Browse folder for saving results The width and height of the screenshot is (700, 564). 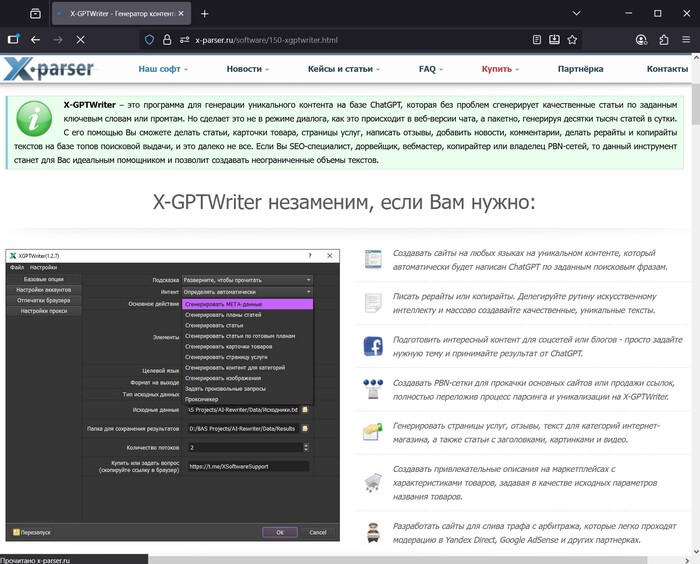305,429
